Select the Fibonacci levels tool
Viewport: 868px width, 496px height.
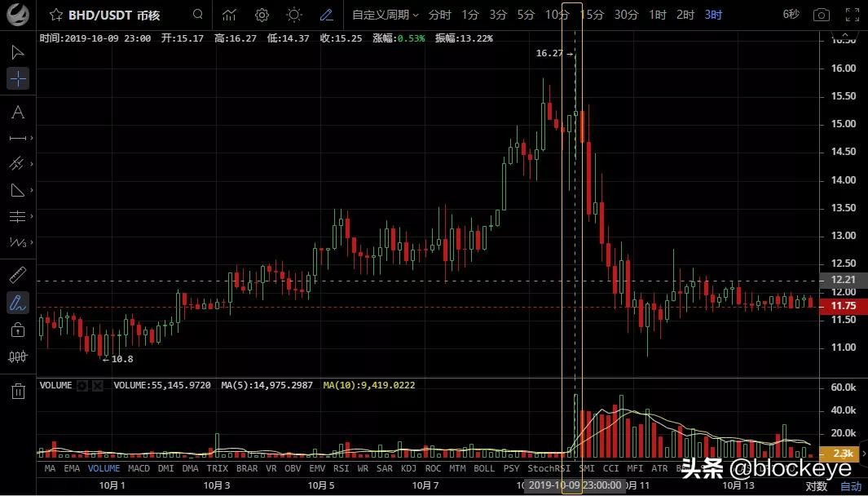coord(18,216)
